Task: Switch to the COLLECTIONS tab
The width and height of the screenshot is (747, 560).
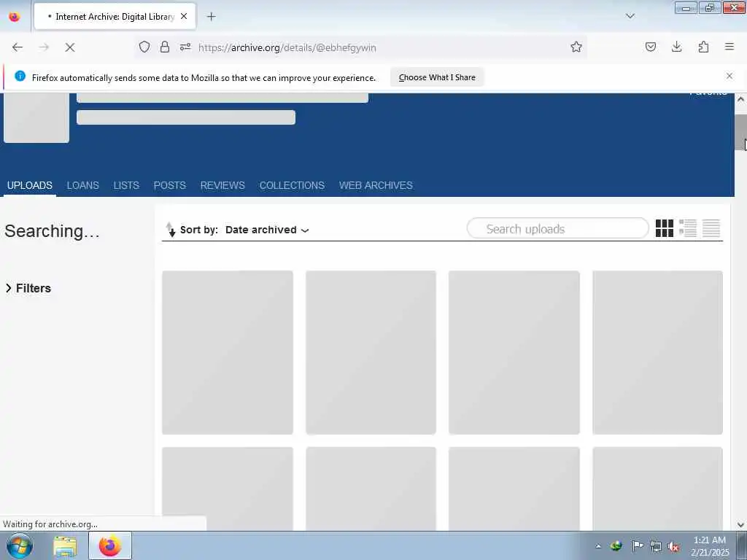Action: [x=292, y=185]
